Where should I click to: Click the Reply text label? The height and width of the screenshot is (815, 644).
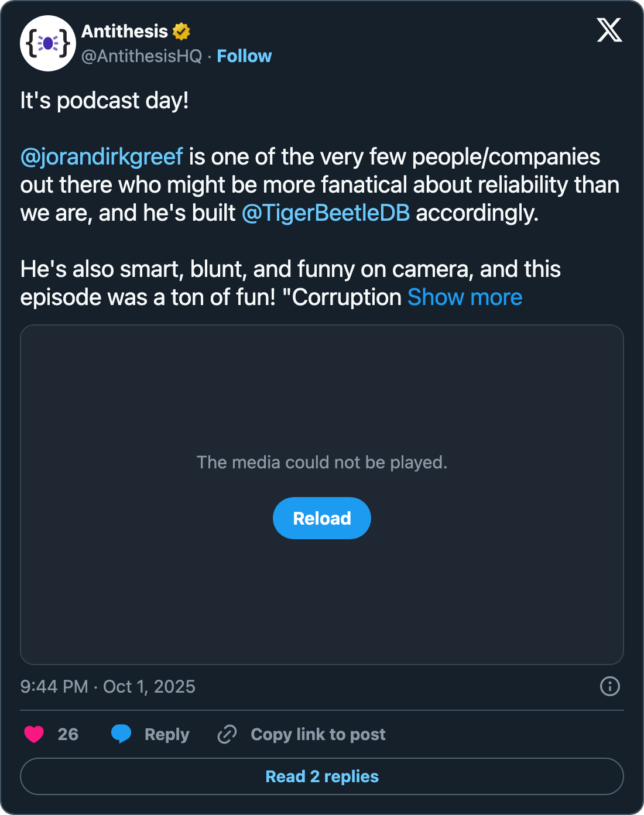point(167,734)
